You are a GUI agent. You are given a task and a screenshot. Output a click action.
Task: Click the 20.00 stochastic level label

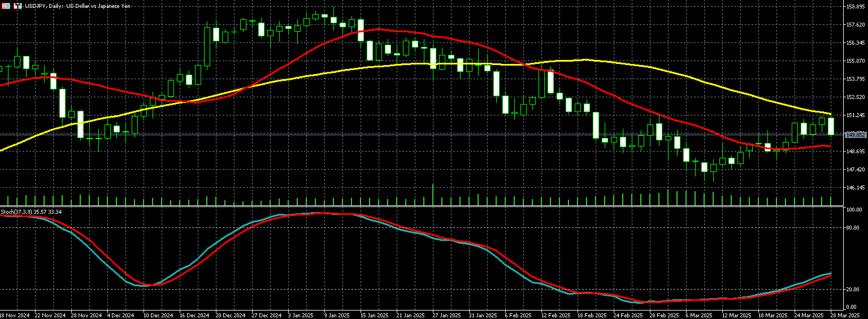click(x=852, y=290)
